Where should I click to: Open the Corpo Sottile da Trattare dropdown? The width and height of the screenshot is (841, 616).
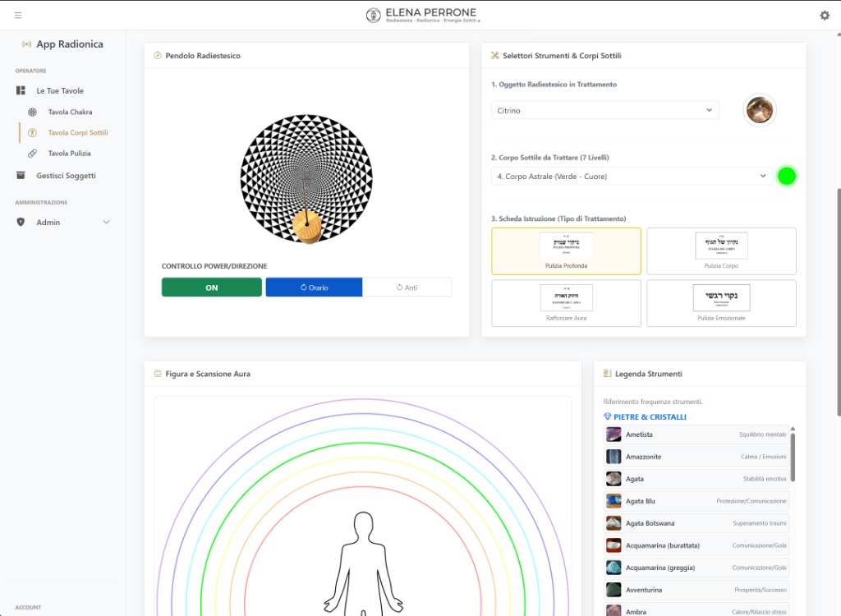[x=631, y=176]
